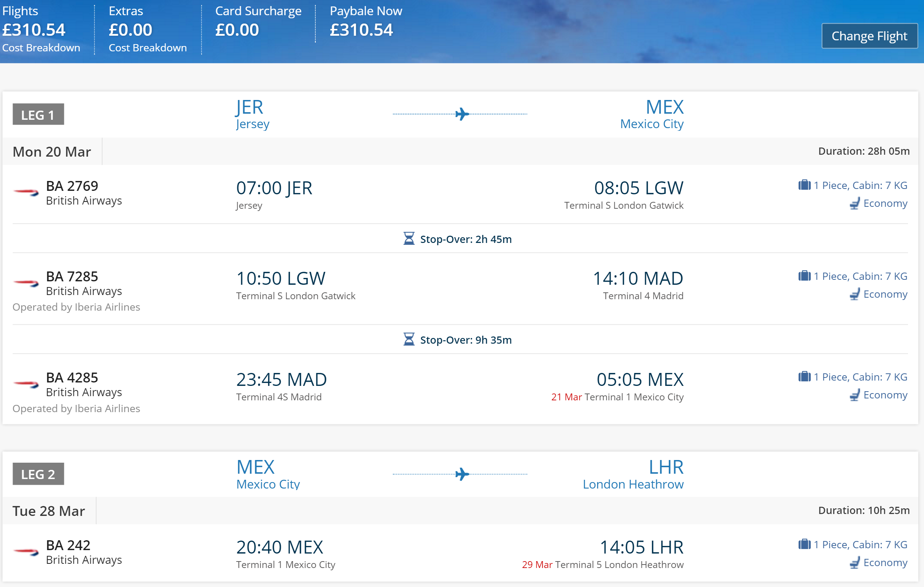924x587 pixels.
Task: Click the luggage icon for flight BA 4285
Action: point(804,376)
